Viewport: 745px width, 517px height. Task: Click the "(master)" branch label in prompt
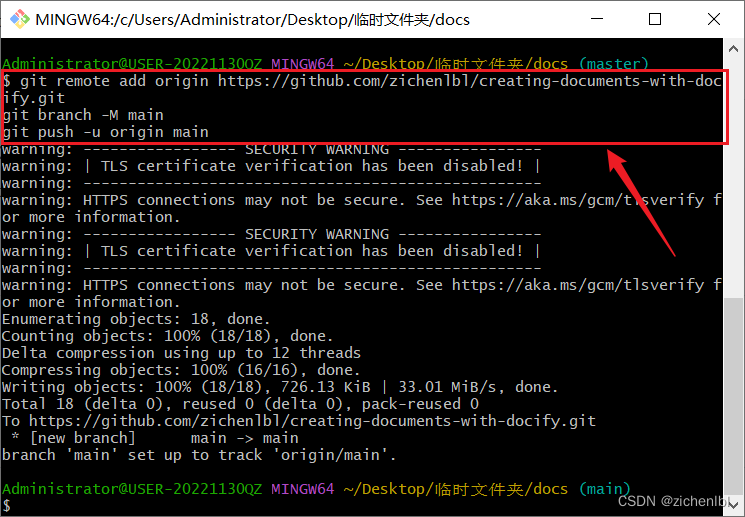point(613,64)
